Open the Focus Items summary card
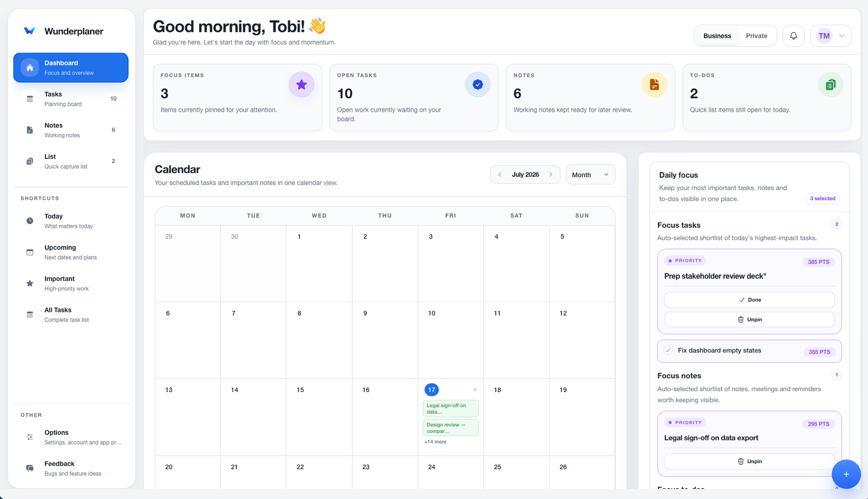The height and width of the screenshot is (499, 868). click(238, 98)
